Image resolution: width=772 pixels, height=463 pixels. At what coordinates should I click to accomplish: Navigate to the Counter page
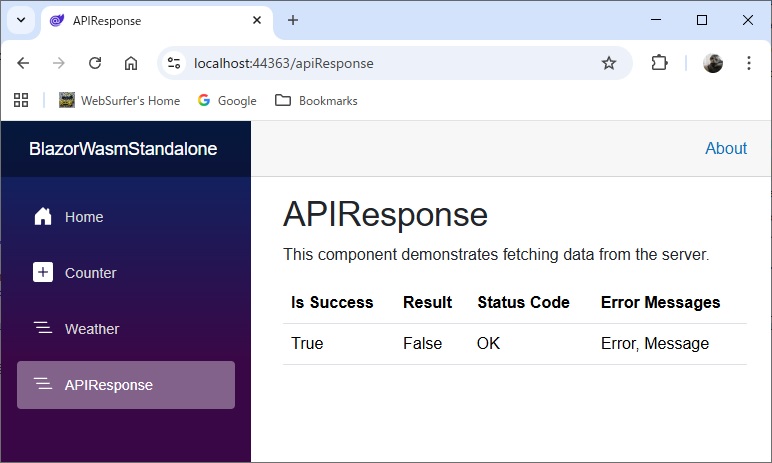point(126,273)
